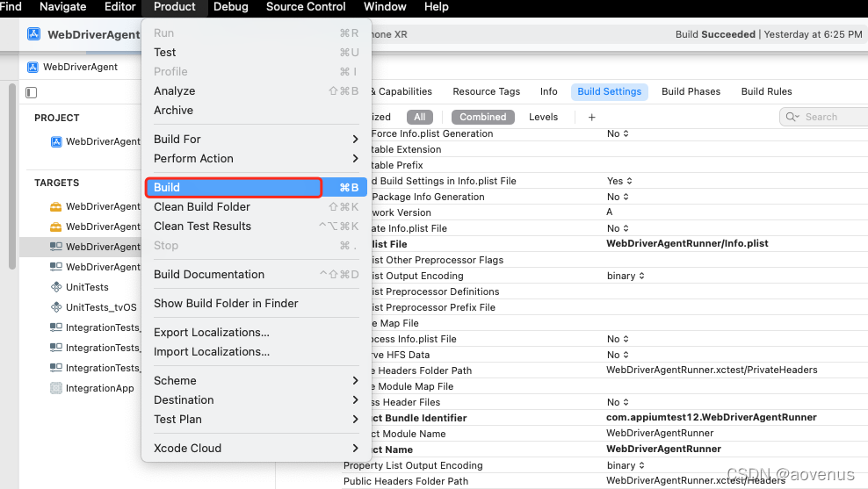Choose Analyze in the Product menu
The image size is (868, 489).
click(x=255, y=90)
